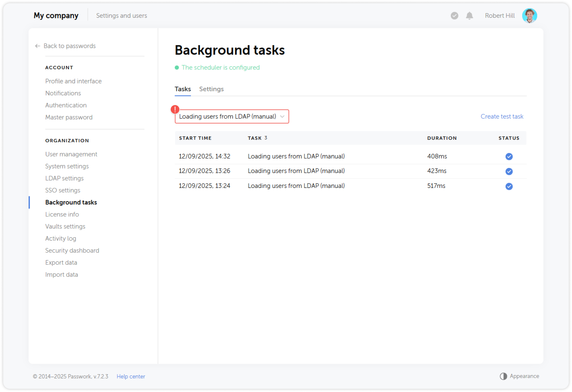Click the status checkmark for the 13:24 task
572x392 pixels.
coord(509,186)
